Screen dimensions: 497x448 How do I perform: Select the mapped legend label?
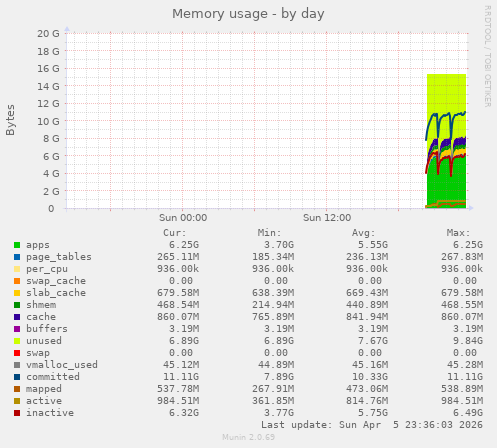[x=44, y=389]
